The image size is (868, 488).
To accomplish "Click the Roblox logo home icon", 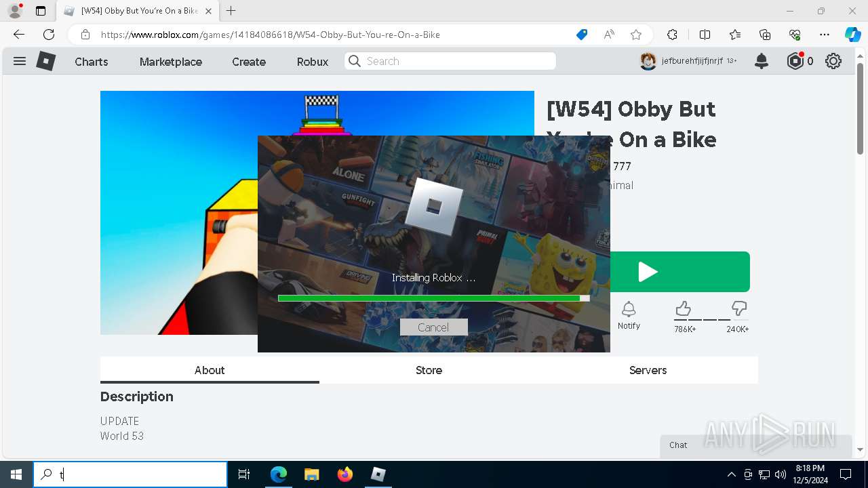I will (45, 61).
